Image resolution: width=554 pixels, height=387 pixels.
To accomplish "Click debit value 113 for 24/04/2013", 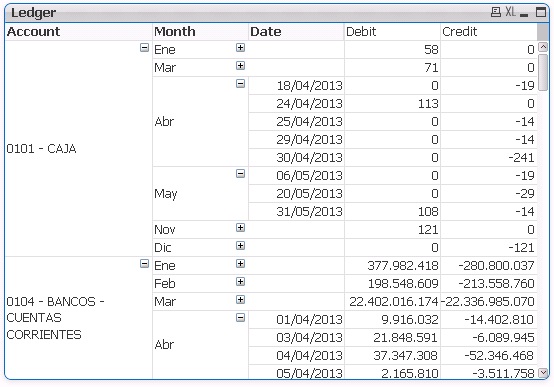I will click(x=392, y=104).
